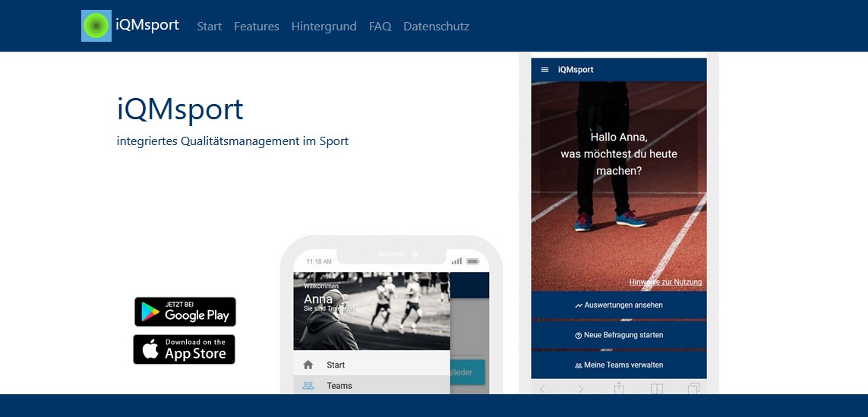868x417 pixels.
Task: Click the home icon next to Start
Action: pos(308,365)
